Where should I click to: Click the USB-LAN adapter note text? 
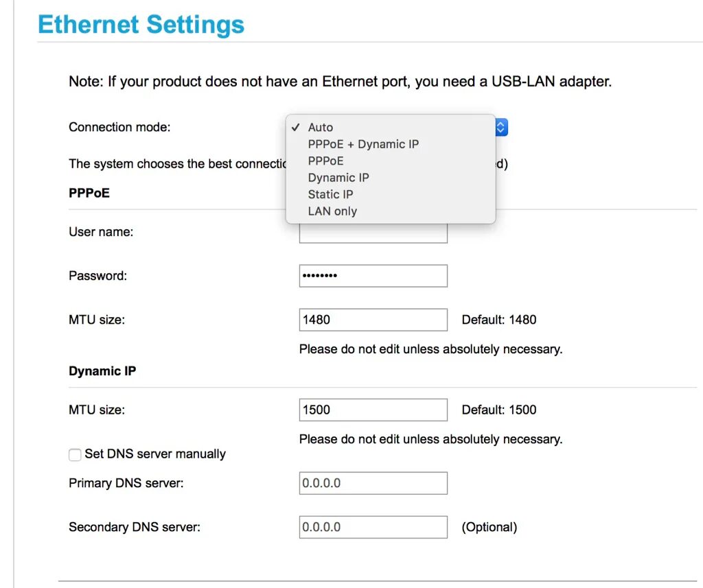coord(340,82)
